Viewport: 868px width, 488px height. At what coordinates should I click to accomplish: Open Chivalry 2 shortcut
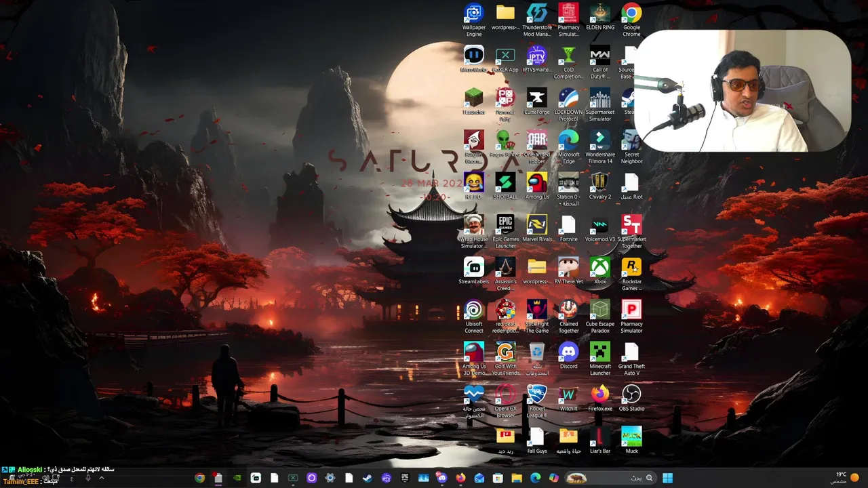coord(599,186)
